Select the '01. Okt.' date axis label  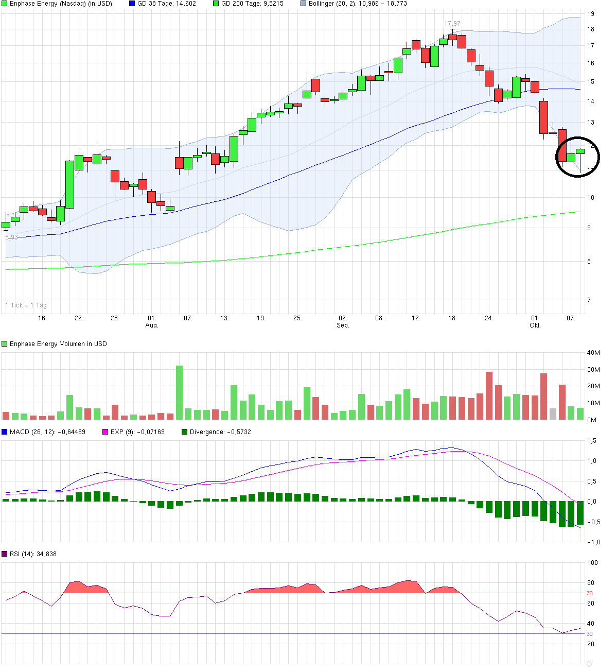(x=535, y=322)
